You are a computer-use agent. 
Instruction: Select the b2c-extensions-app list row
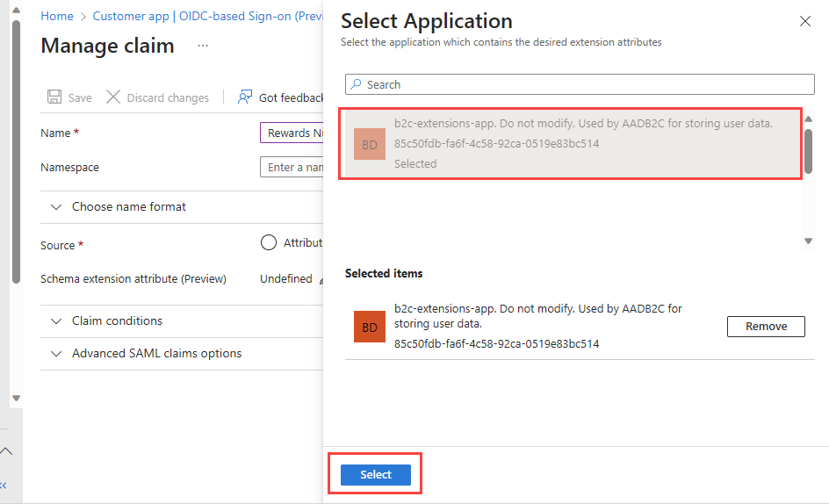573,144
